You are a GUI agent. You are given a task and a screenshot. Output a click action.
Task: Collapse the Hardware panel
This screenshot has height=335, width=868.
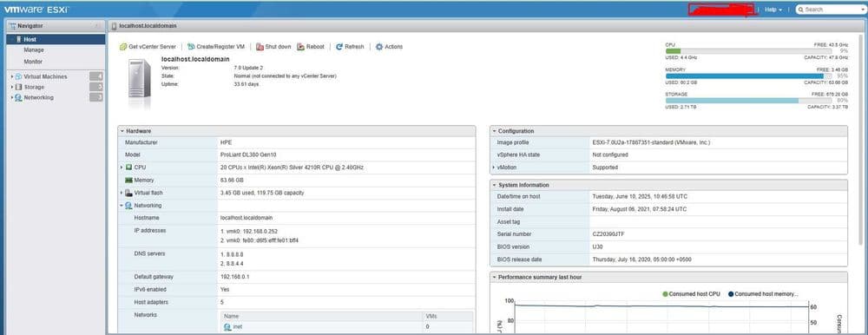pyautogui.click(x=122, y=131)
